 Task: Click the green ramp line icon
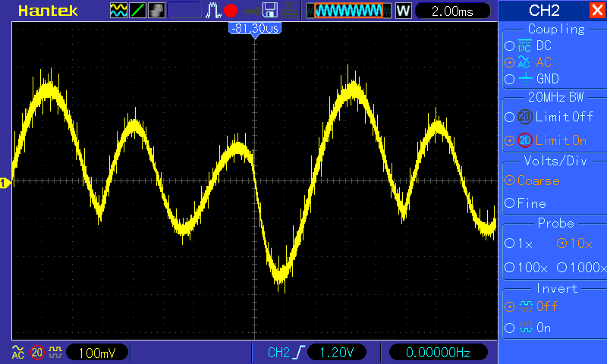click(x=137, y=11)
